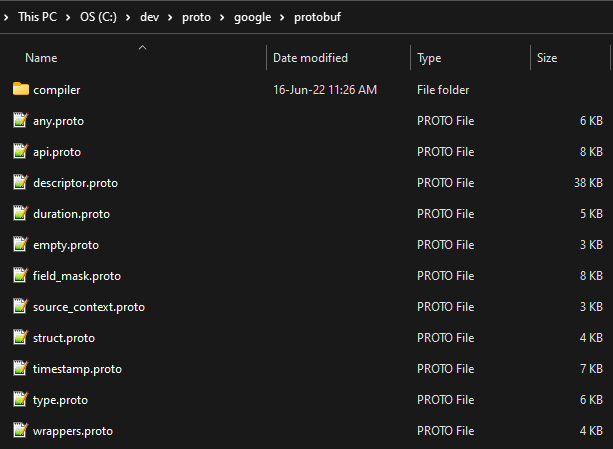613x449 pixels.
Task: Sort files by the Type column
Action: coord(429,58)
